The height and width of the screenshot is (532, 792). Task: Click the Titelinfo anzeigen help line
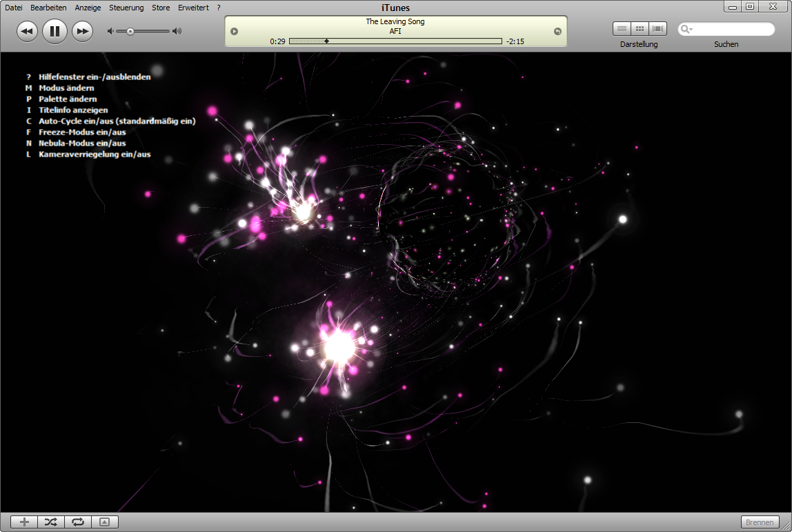67,110
